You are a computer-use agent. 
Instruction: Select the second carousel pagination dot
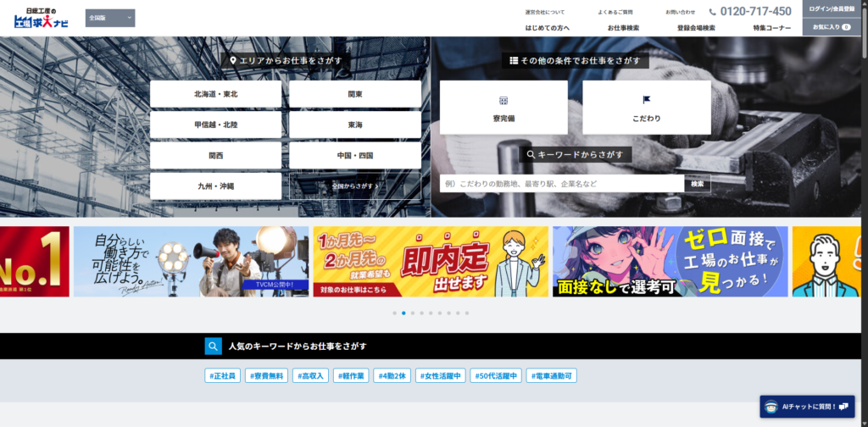coord(403,313)
